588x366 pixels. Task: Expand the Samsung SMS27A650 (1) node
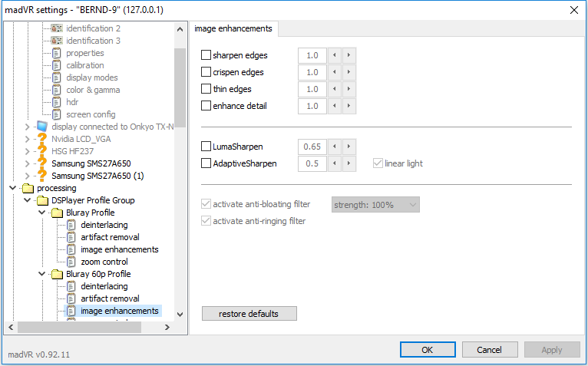(x=27, y=176)
